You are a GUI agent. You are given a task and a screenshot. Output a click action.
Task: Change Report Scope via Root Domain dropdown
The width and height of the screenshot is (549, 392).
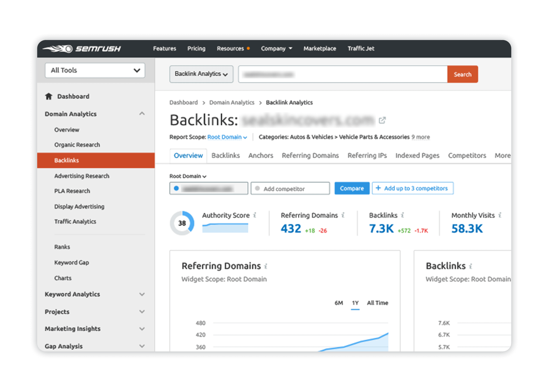tap(227, 137)
